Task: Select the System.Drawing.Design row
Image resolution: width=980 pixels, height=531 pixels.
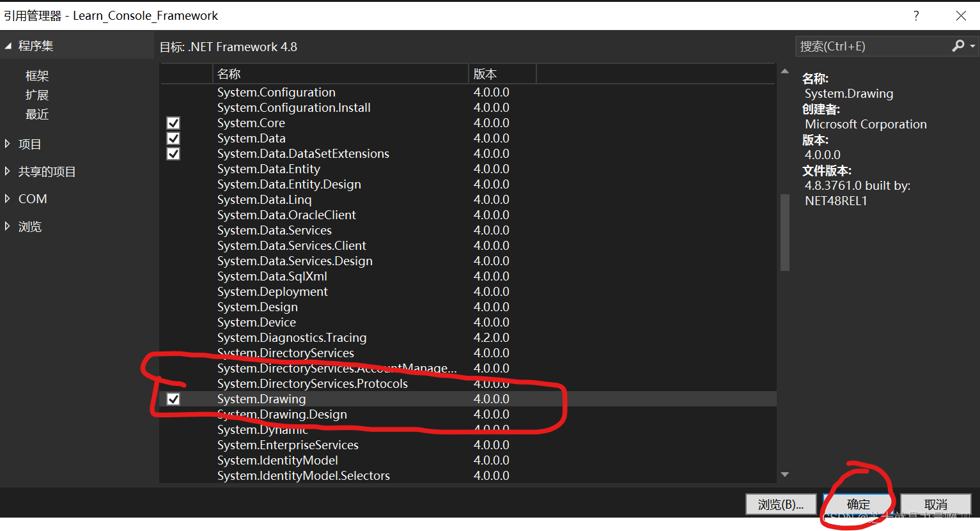Action: [x=468, y=415]
